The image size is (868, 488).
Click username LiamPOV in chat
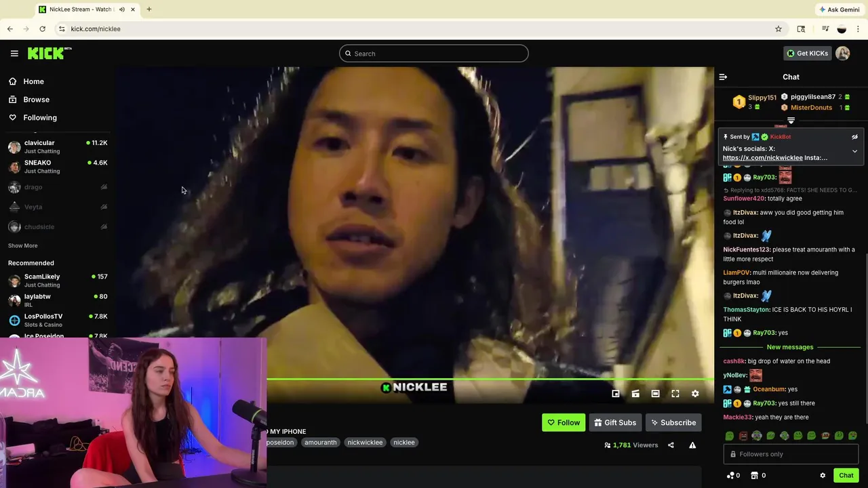point(736,272)
